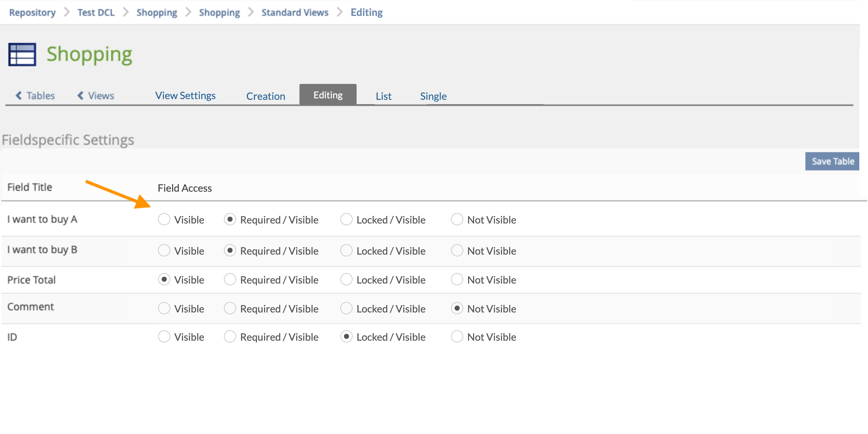Screen dimensions: 868x434
Task: Select Visible for I want to buy A
Action: tap(164, 219)
